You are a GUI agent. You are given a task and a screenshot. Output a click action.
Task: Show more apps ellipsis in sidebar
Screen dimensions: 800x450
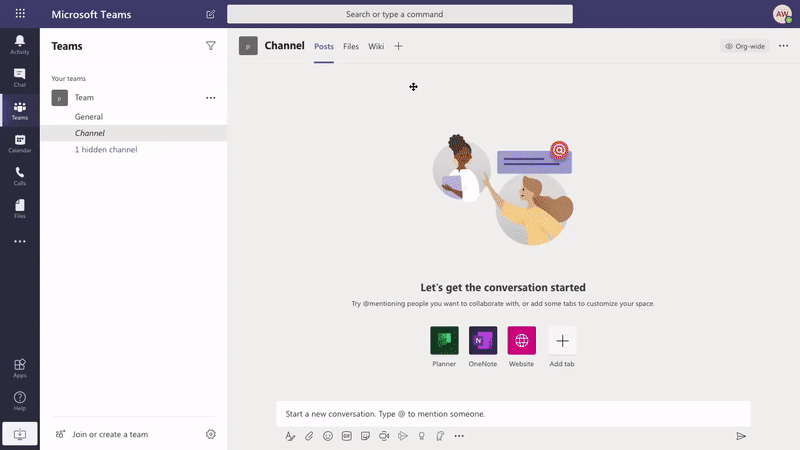pyautogui.click(x=20, y=241)
